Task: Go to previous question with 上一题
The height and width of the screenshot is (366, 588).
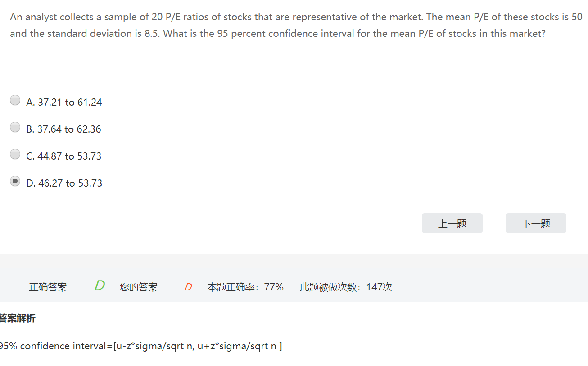Action: pyautogui.click(x=452, y=223)
